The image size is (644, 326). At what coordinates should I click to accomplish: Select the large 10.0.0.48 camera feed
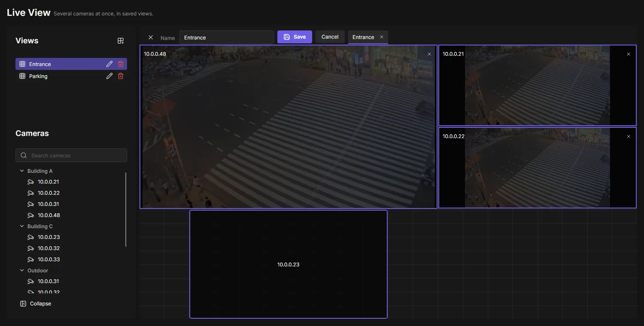pos(289,127)
